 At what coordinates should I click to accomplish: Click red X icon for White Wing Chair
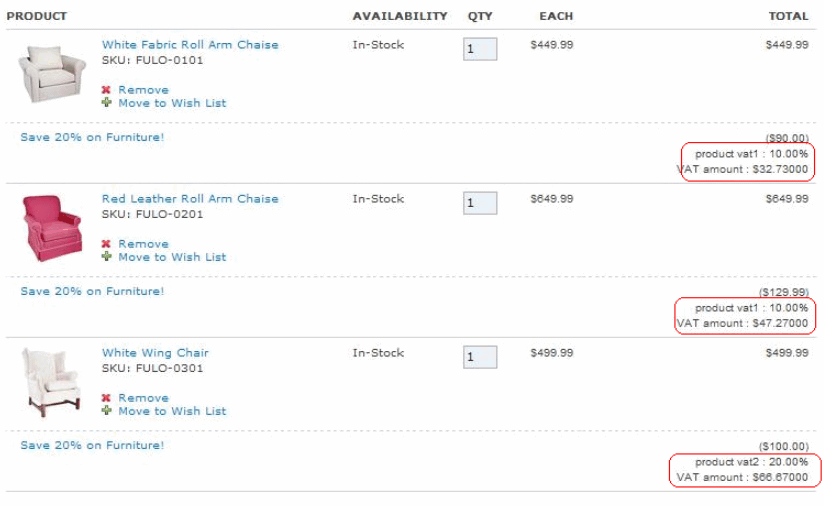click(x=106, y=398)
